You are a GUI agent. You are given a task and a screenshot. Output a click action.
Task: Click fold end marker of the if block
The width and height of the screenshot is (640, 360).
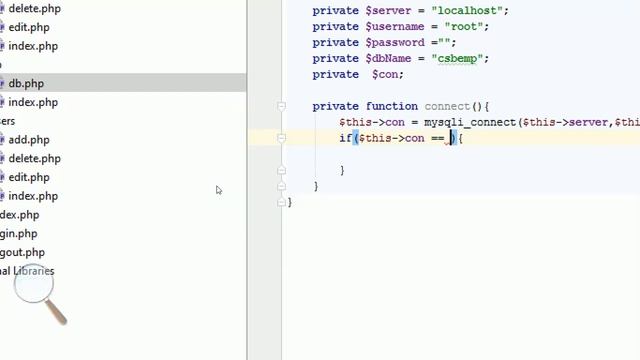281,170
